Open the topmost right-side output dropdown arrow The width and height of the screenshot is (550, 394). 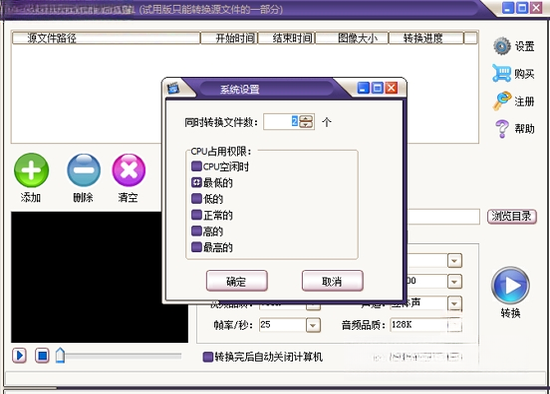455,261
